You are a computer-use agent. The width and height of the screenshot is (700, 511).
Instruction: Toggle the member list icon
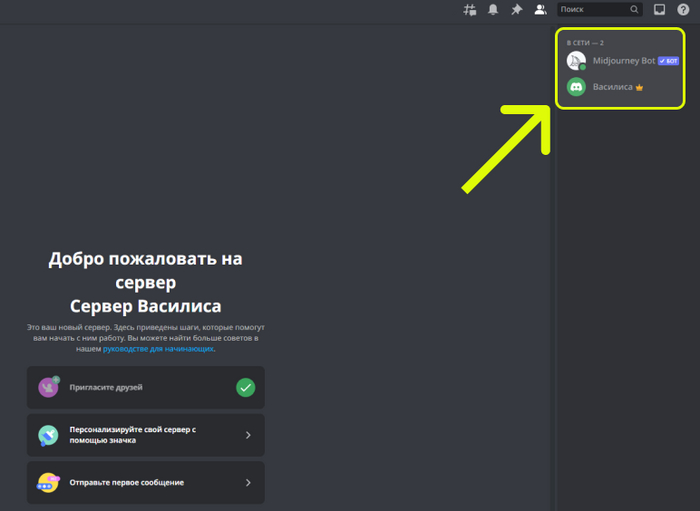tap(540, 10)
